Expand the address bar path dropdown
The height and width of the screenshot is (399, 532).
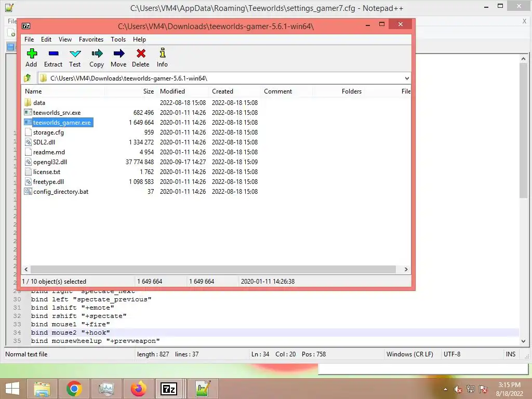click(x=407, y=78)
